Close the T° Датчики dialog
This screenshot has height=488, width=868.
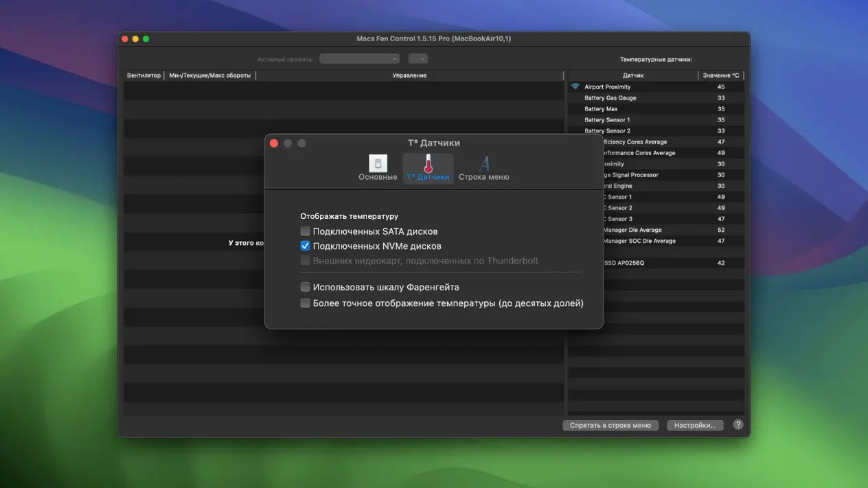[x=274, y=143]
